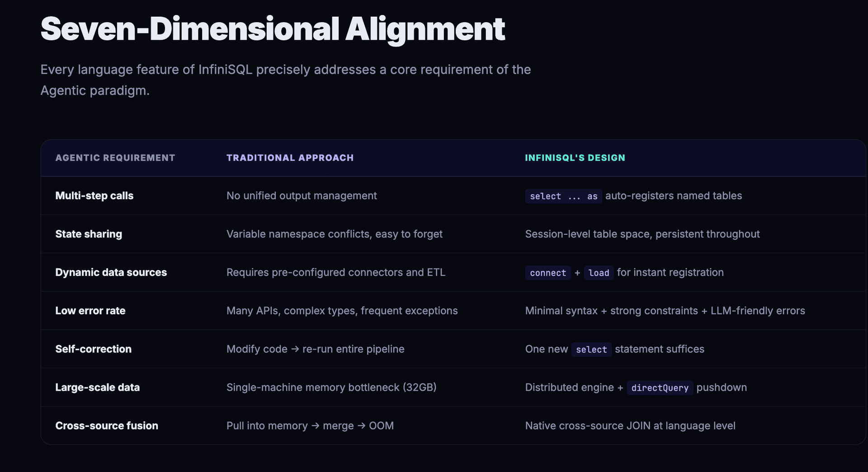The image size is (868, 472).
Task: Click the Cross-source fusion row label
Action: tap(107, 425)
